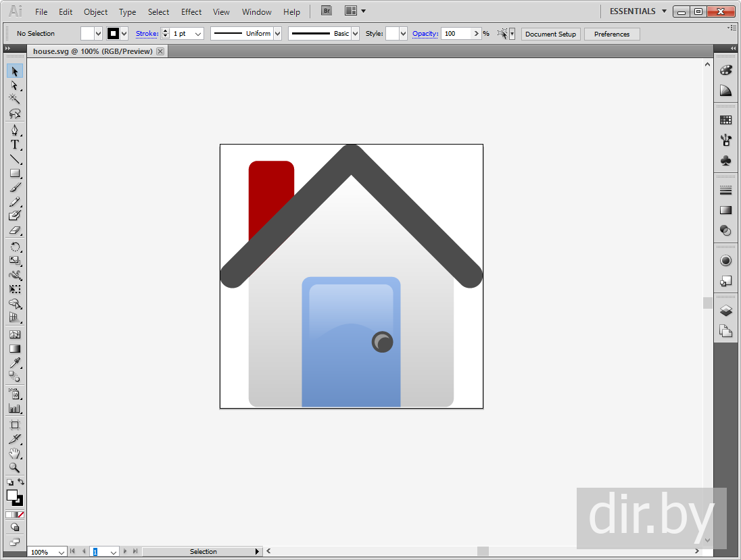This screenshot has width=741, height=560.
Task: Select the Scale tool
Action: point(15,261)
